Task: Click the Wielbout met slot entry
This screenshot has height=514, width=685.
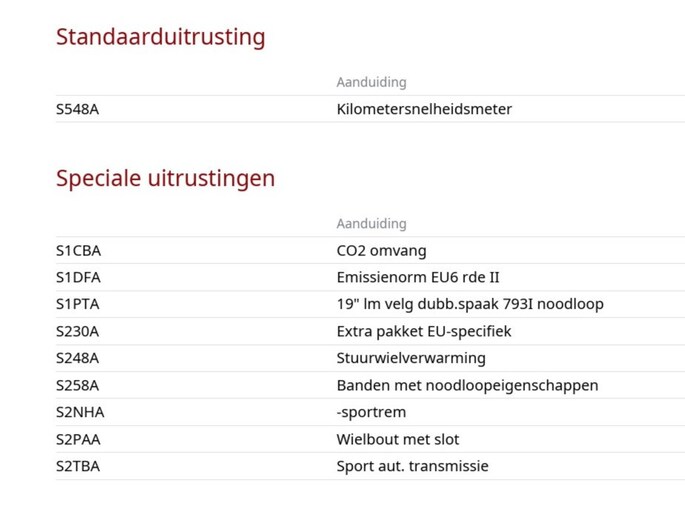Action: 398,439
